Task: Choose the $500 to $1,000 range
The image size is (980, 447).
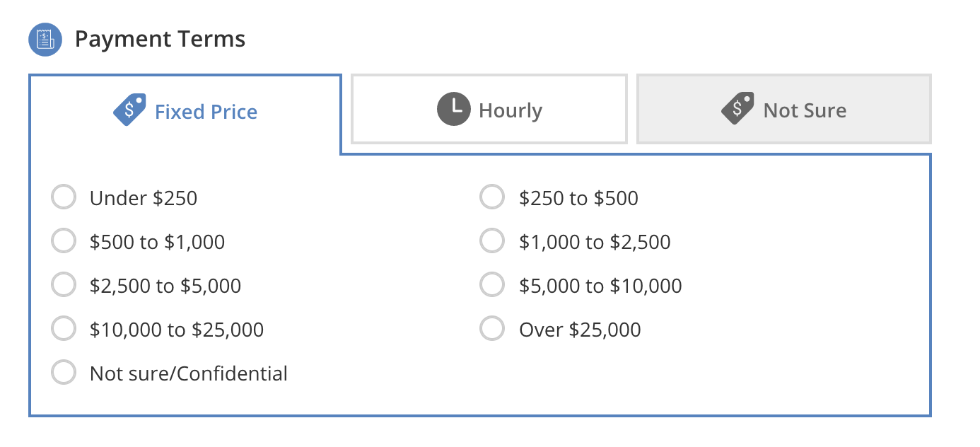Action: [x=64, y=241]
